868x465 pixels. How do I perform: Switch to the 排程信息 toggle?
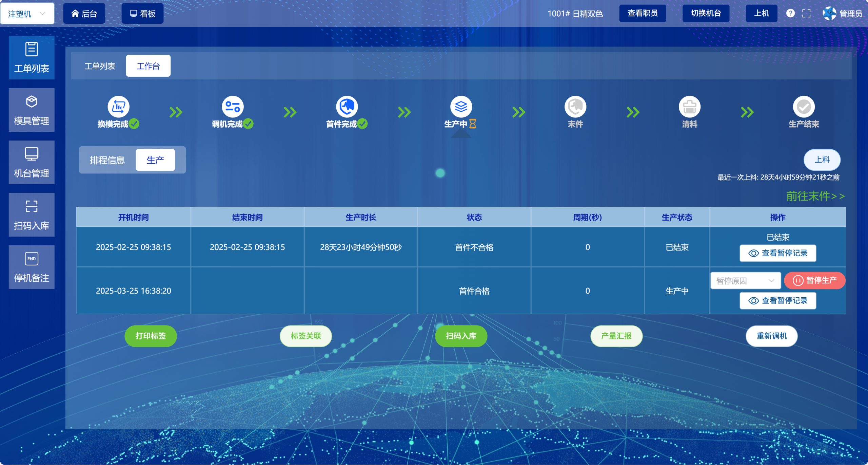point(107,160)
